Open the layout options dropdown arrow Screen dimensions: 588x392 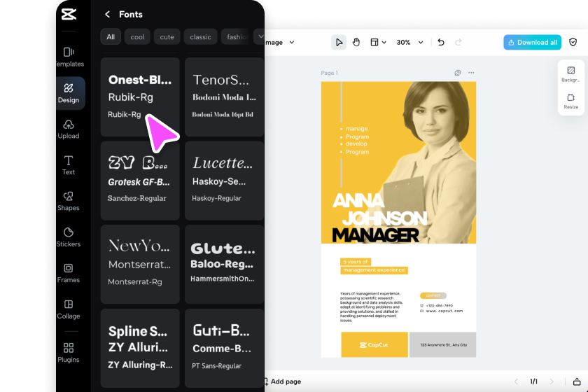click(x=384, y=43)
